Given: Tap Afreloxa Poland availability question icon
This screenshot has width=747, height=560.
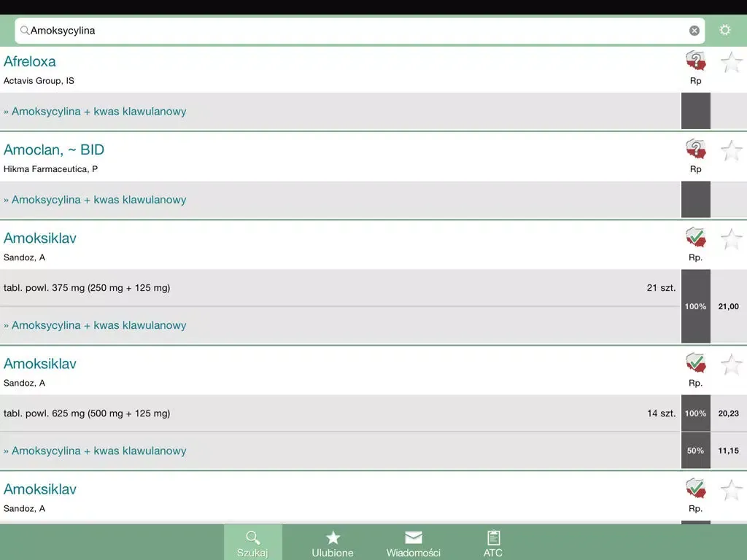Looking at the screenshot, I should click(x=695, y=61).
